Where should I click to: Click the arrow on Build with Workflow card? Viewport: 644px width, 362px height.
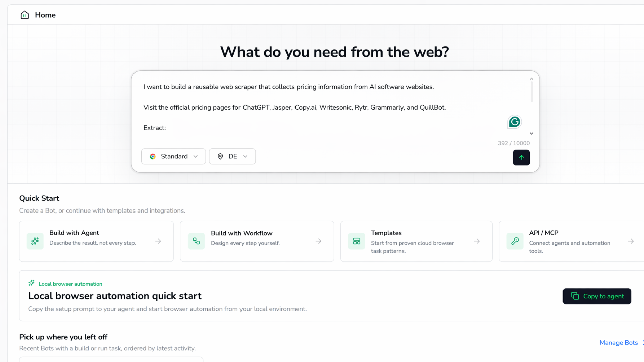click(319, 241)
